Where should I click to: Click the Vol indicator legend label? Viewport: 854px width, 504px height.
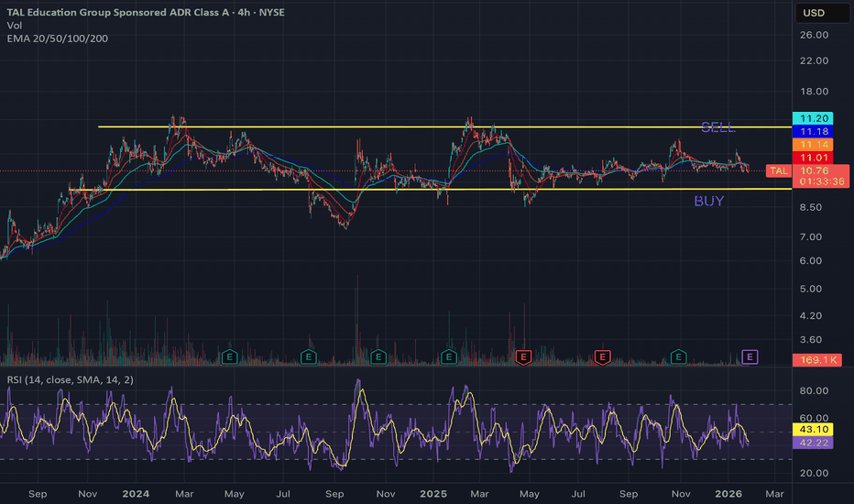[x=16, y=27]
